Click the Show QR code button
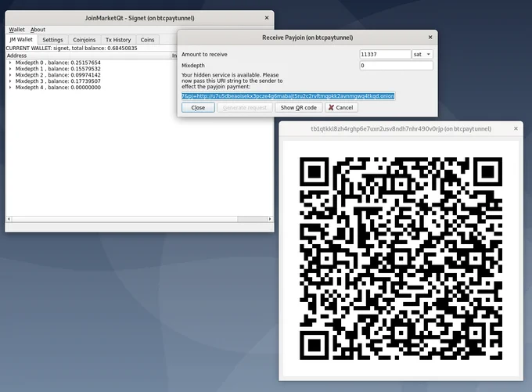 [x=299, y=108]
